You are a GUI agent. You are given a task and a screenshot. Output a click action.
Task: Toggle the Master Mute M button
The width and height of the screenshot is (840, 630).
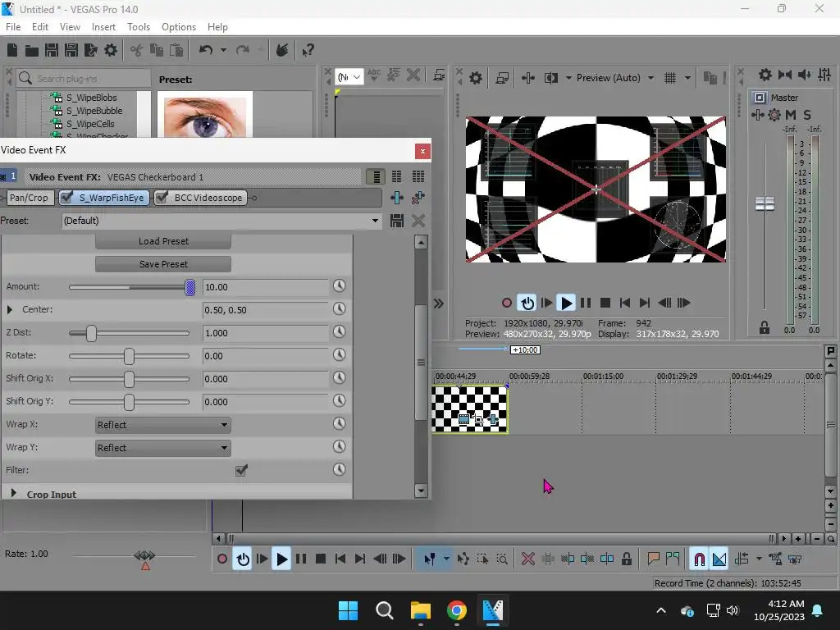click(791, 115)
